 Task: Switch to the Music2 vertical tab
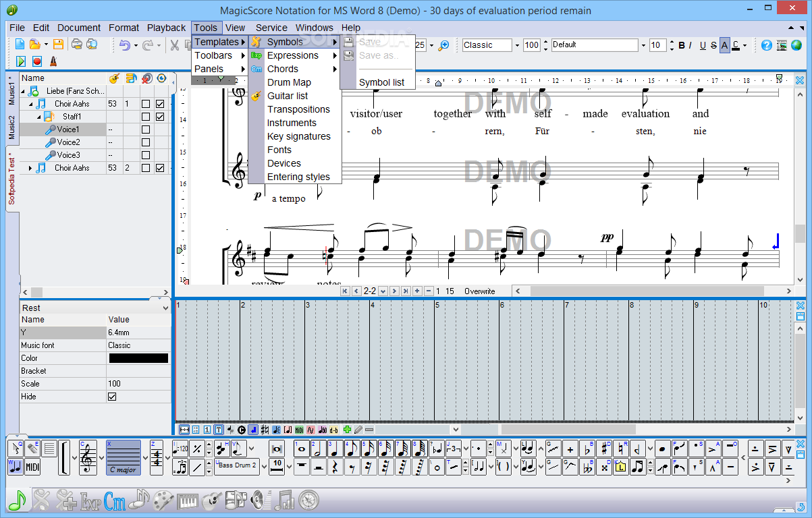(11, 127)
